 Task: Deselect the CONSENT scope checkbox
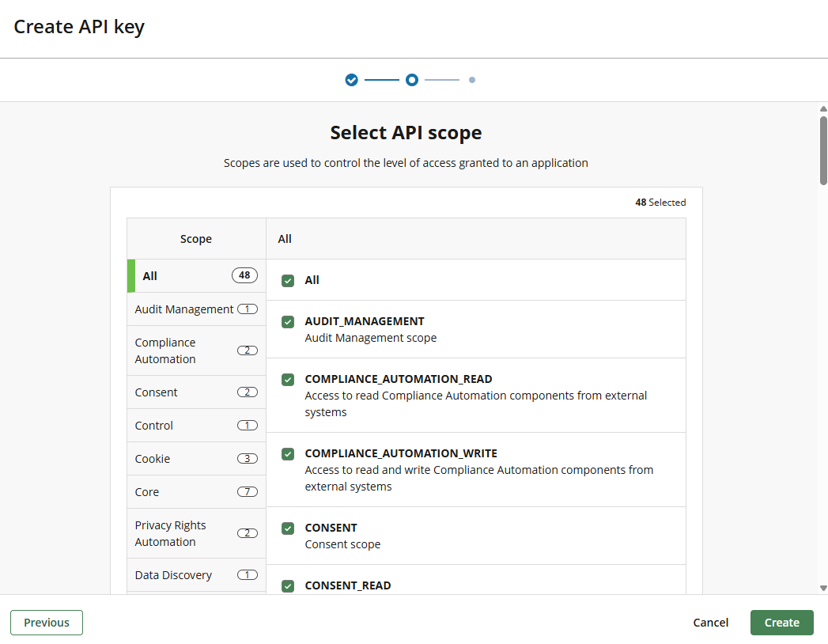288,528
